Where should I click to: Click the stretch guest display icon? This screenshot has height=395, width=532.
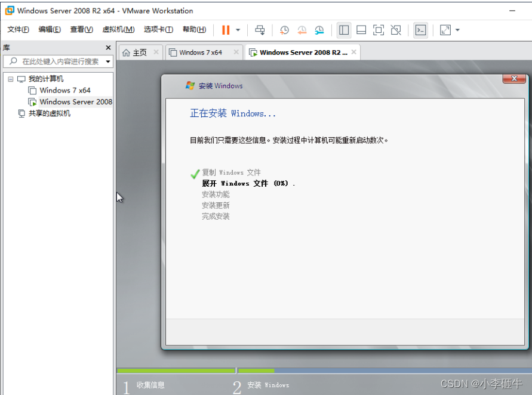coord(445,30)
